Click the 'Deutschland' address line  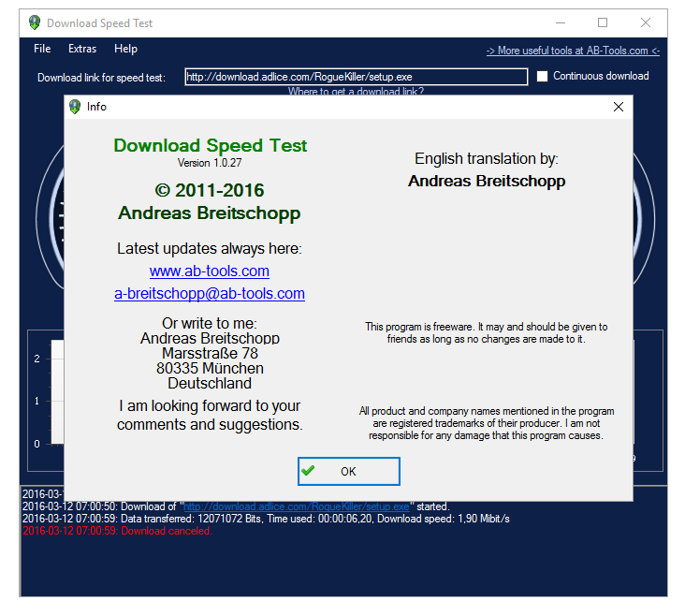[210, 384]
